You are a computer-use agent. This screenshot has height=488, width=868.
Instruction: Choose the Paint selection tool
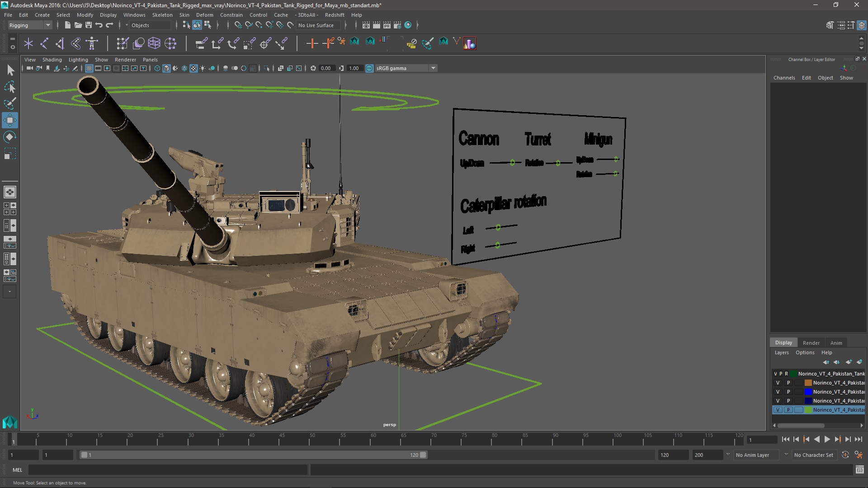(10, 103)
